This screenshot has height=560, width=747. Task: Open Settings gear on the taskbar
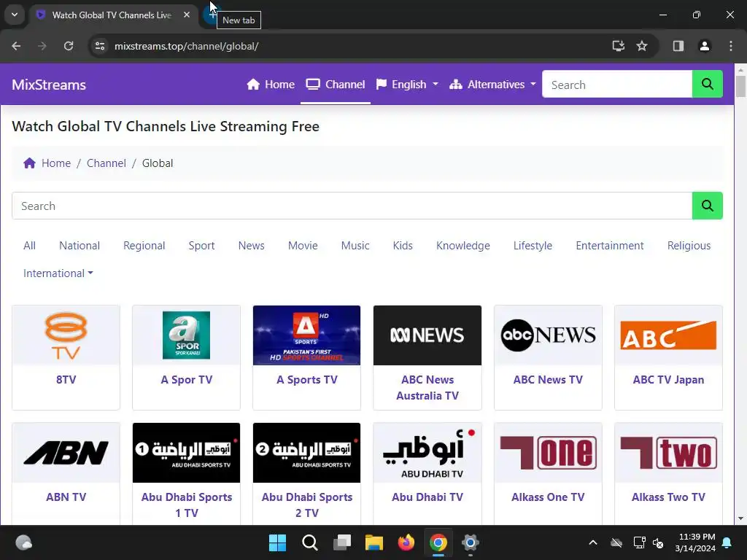(x=471, y=542)
